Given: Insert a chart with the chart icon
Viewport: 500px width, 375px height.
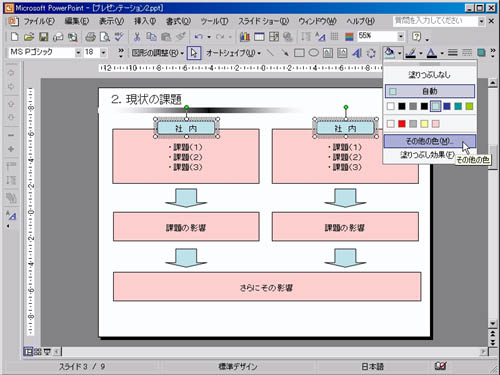Looking at the screenshot, I should 245,37.
